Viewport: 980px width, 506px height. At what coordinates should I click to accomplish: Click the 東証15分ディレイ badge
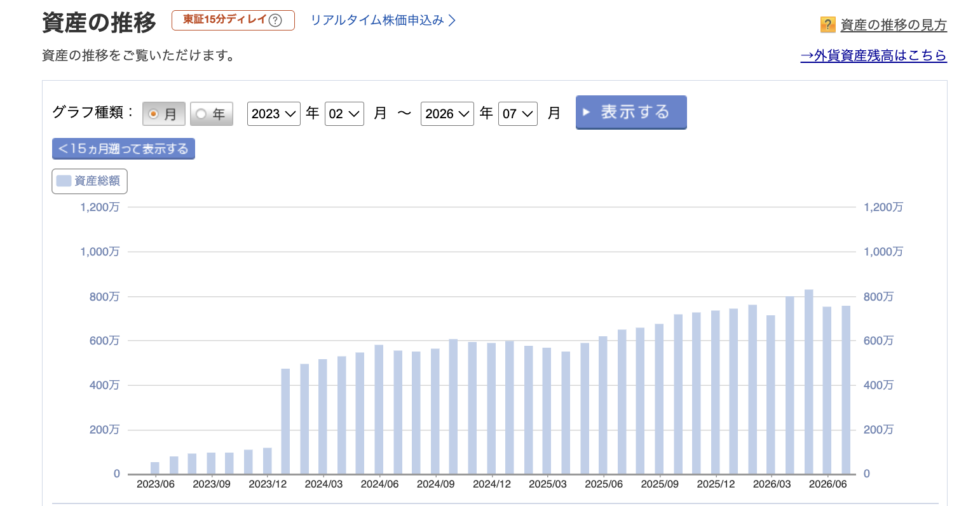[233, 20]
